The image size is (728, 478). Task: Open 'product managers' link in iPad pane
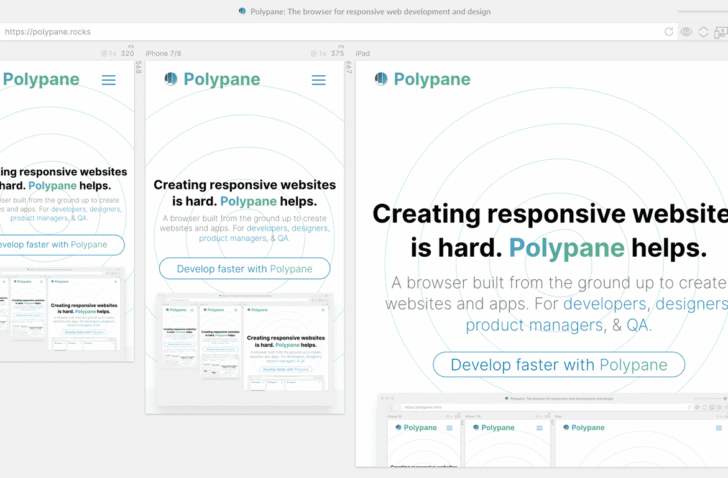pos(534,325)
